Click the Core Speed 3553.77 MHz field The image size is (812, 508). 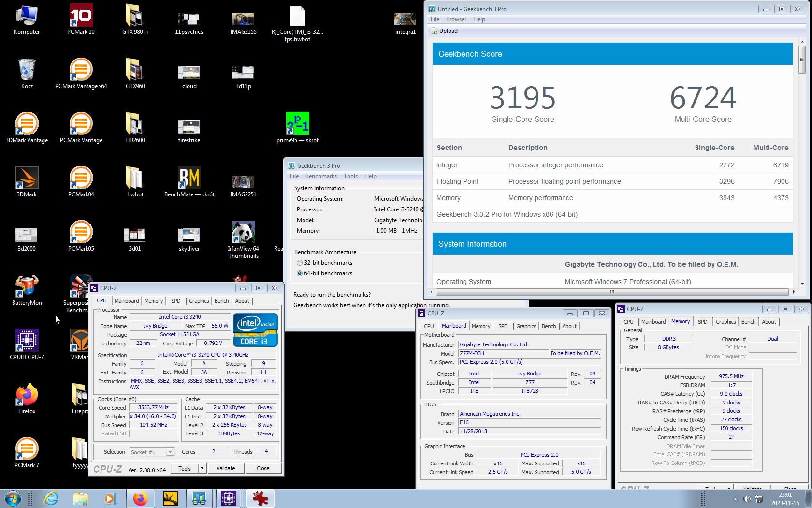[153, 407]
